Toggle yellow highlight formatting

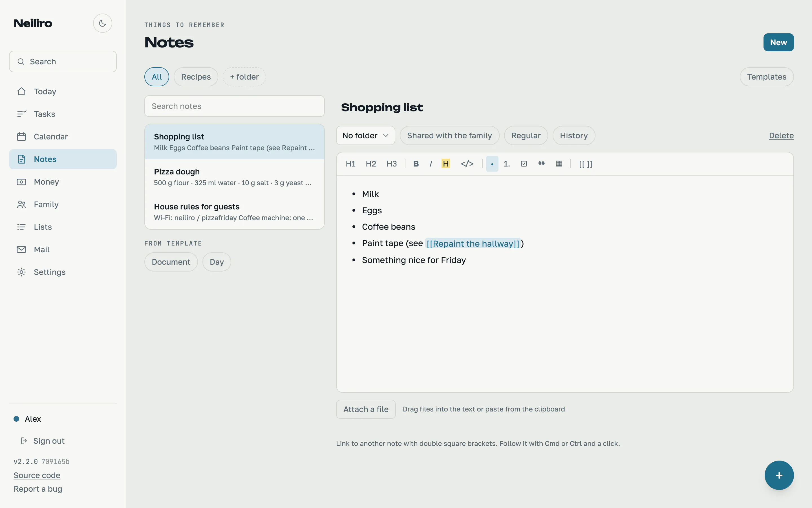point(445,164)
